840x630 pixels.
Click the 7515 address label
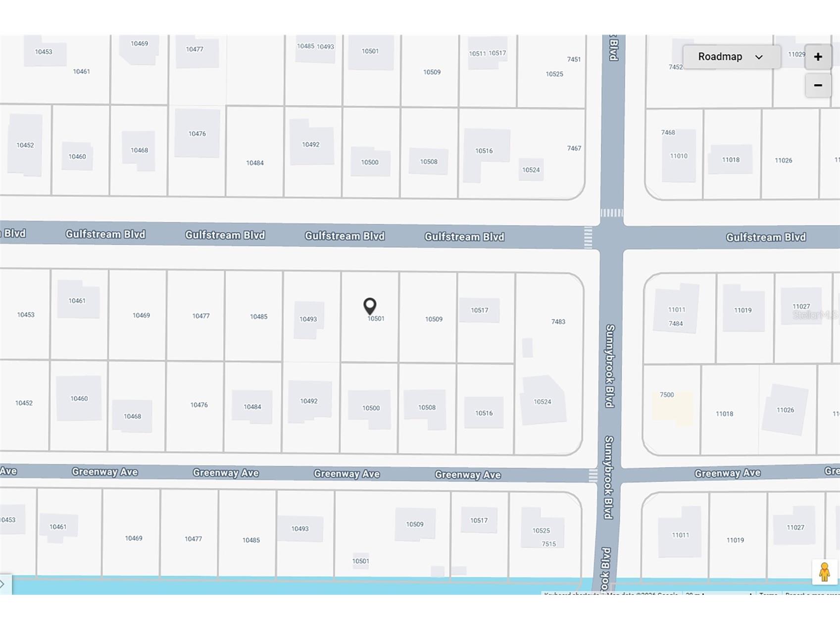pyautogui.click(x=549, y=544)
